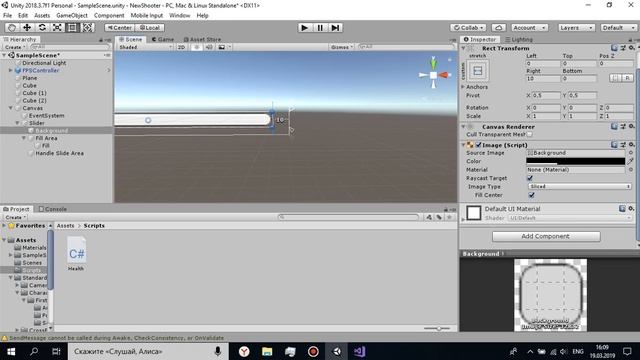Expand the Anchors section

click(x=463, y=87)
